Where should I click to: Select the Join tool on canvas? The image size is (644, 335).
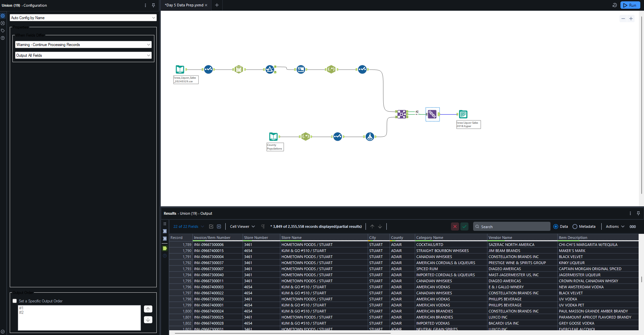(x=402, y=114)
